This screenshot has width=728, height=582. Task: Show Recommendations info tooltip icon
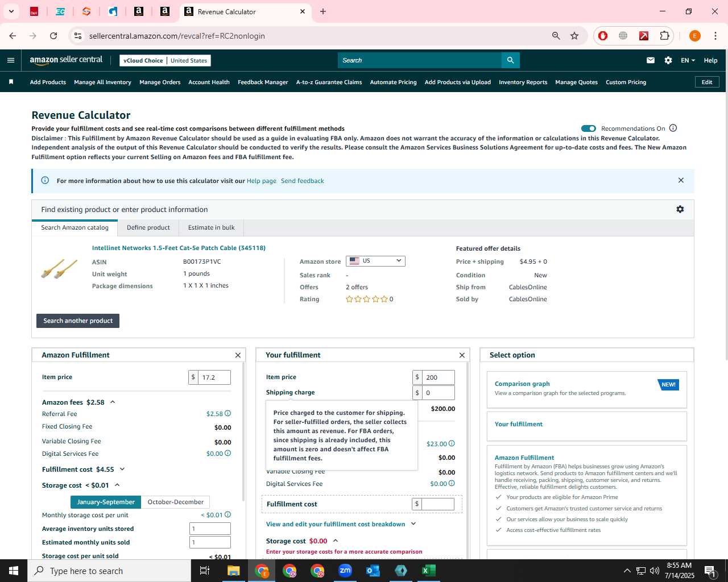tap(673, 128)
